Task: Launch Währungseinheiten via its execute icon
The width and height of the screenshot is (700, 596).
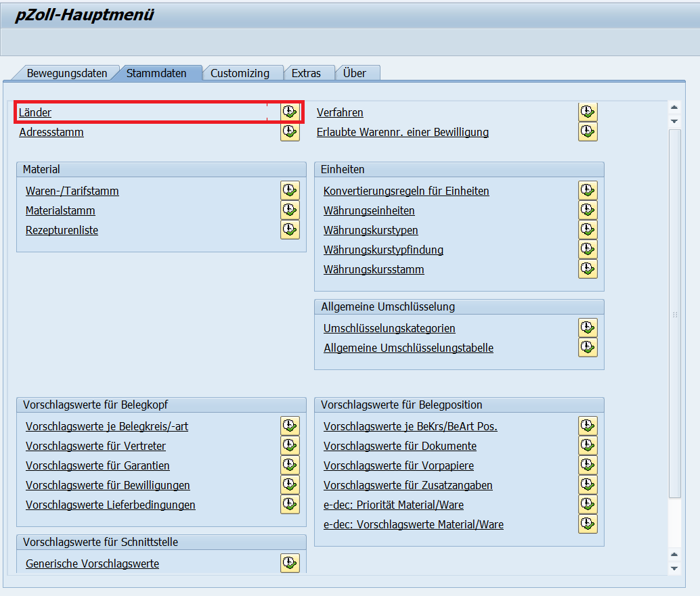Action: 588,210
